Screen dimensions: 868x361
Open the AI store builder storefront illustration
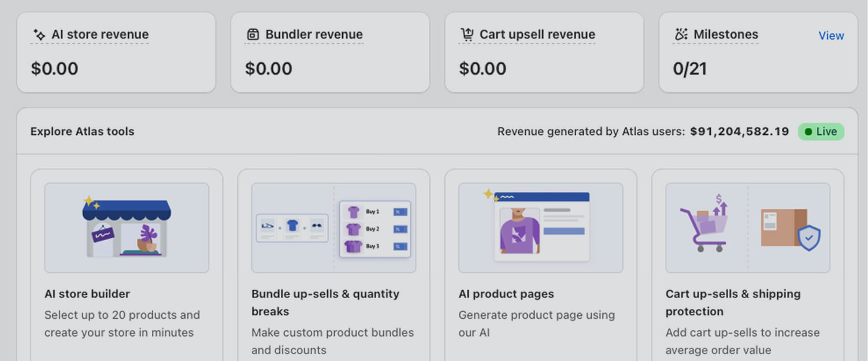click(127, 228)
